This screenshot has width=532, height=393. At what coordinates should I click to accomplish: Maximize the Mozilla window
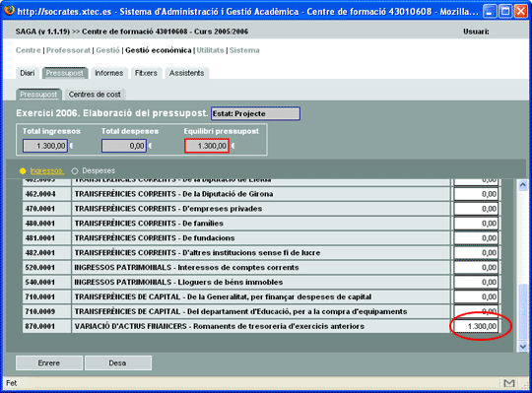point(504,11)
